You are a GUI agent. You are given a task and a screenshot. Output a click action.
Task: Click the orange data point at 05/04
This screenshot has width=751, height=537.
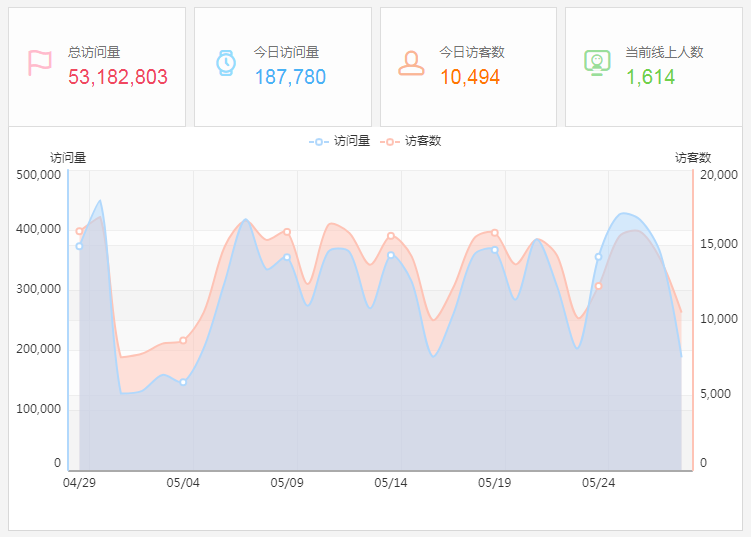tap(183, 341)
